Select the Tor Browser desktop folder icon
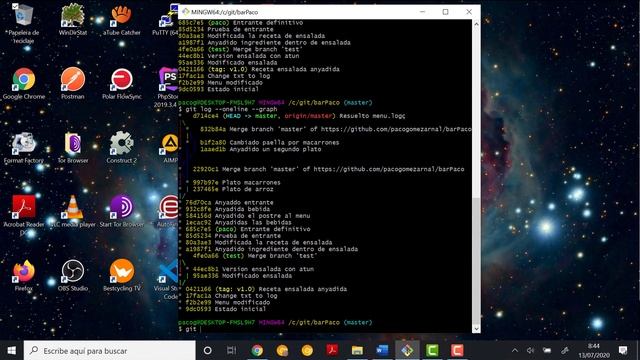Viewport: 640px width, 360px height. (73, 148)
